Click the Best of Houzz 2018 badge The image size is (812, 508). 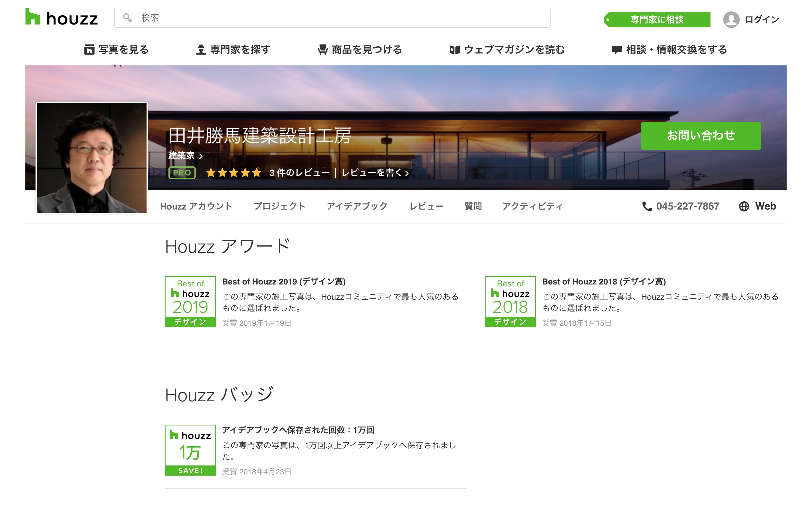coord(510,301)
